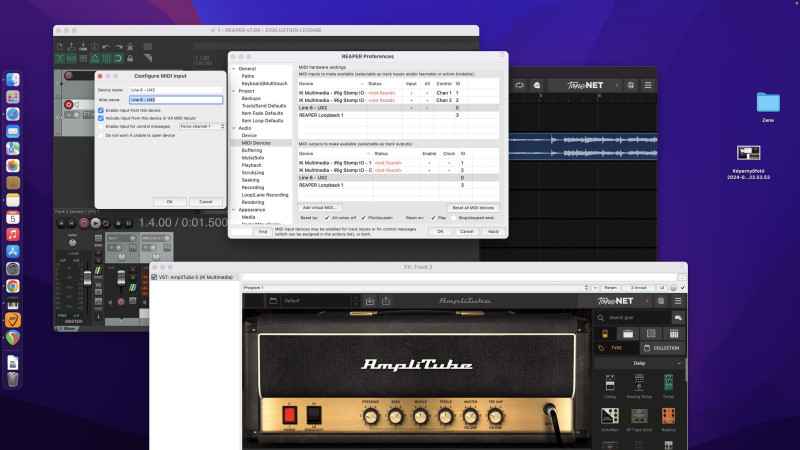Click the New project icon in REAPER toolbar
800x450 pixels.
pos(60,47)
